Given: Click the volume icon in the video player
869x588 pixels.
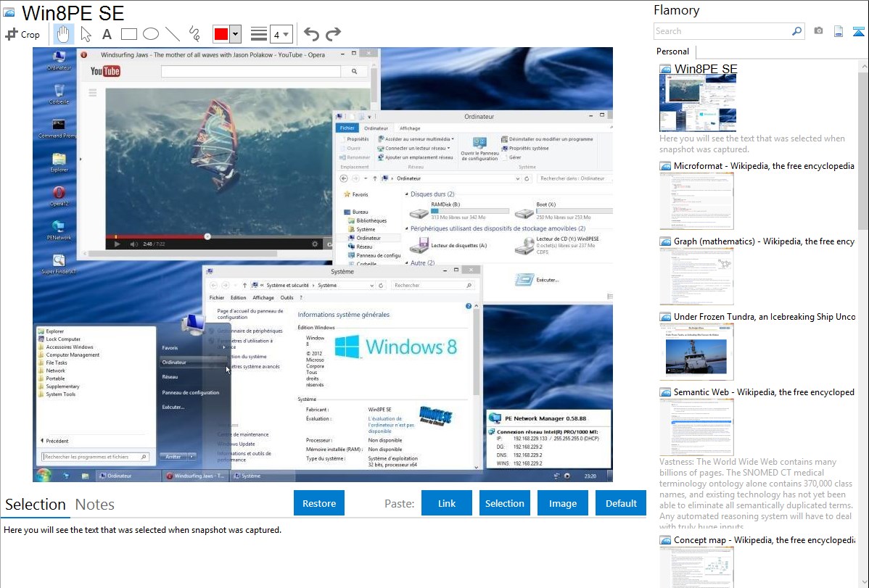Looking at the screenshot, I should coord(133,244).
